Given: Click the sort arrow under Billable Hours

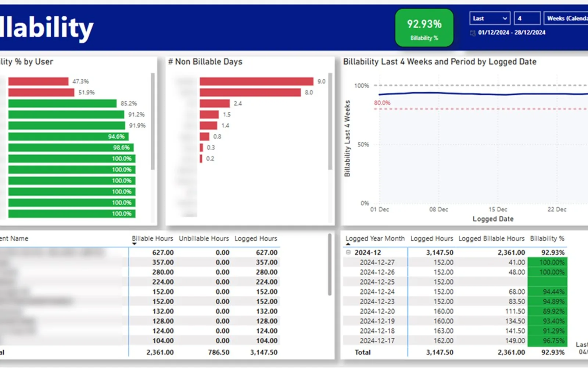Looking at the screenshot, I should tap(134, 244).
